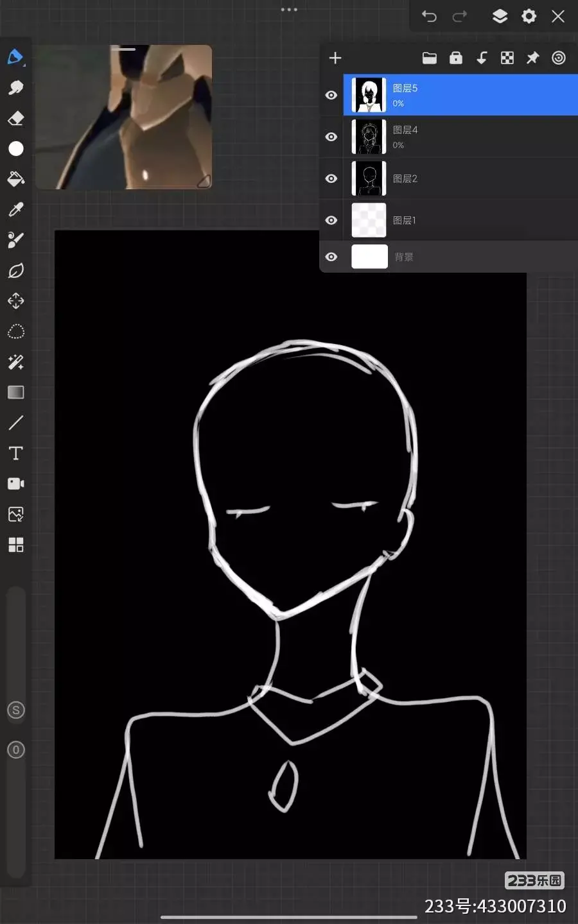Hide the 背景 background layer
The height and width of the screenshot is (924, 578).
tap(331, 257)
